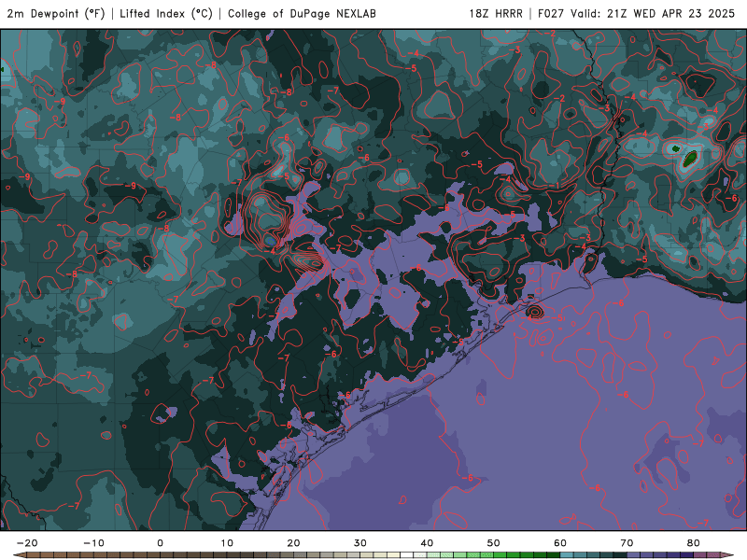Click the "-1" lifted index contour label
Screen dimensions: 747x560
coord(555,186)
